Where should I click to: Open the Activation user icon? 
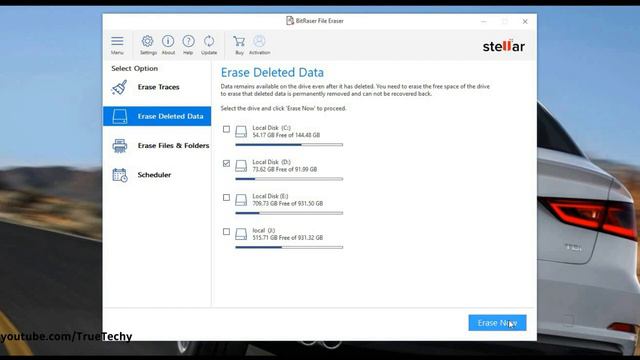tap(259, 41)
